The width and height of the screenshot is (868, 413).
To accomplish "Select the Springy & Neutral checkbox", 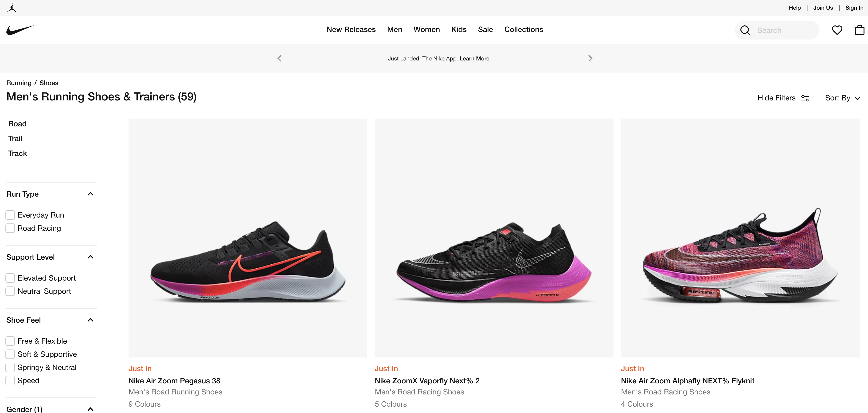I will pos(10,367).
